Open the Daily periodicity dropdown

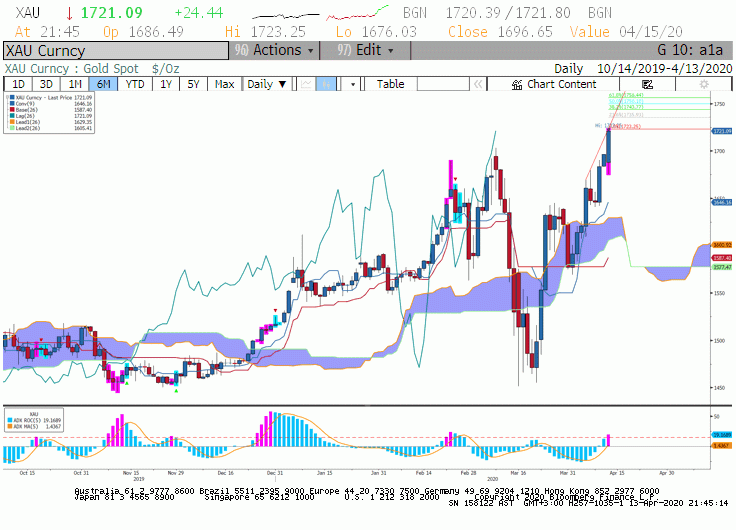coord(267,84)
